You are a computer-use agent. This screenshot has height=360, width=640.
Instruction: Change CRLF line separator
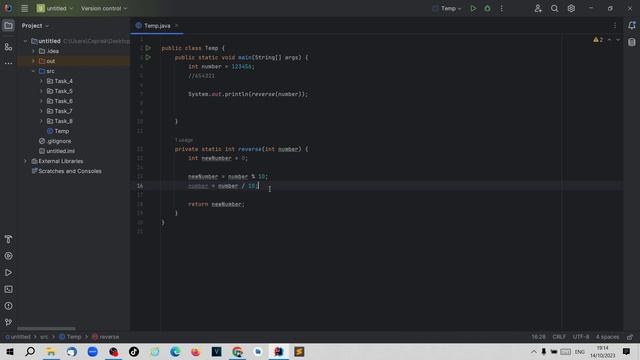pos(559,337)
